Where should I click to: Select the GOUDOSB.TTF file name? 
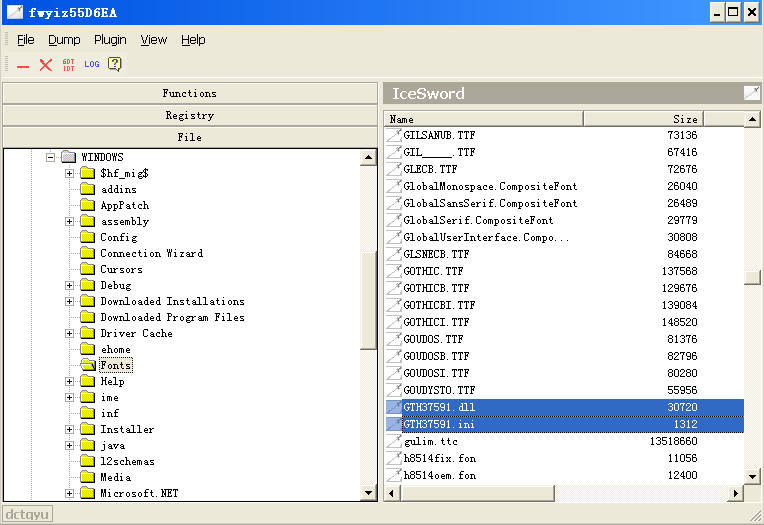(x=436, y=356)
